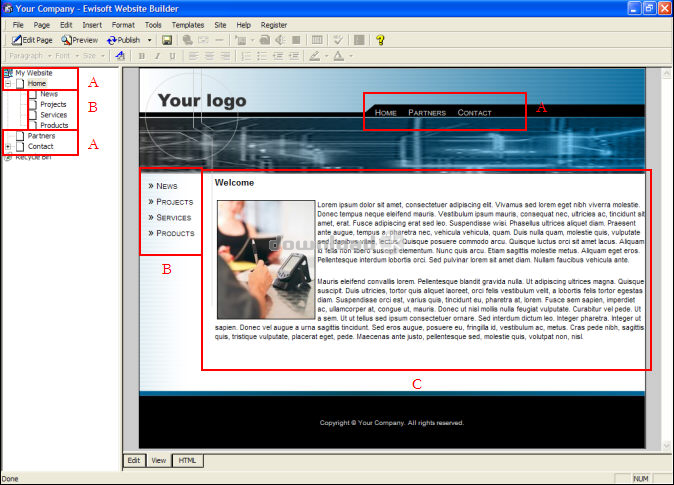Click the Products link in the side menu

(x=175, y=233)
